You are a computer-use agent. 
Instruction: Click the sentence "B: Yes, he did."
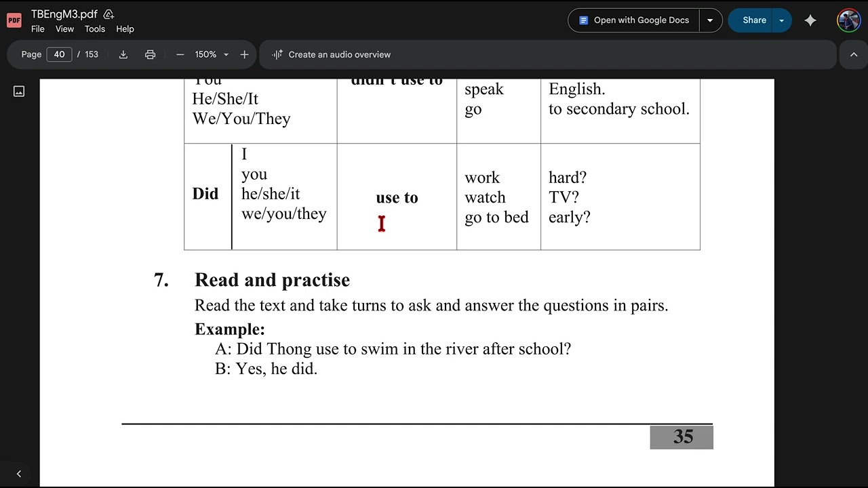click(267, 369)
